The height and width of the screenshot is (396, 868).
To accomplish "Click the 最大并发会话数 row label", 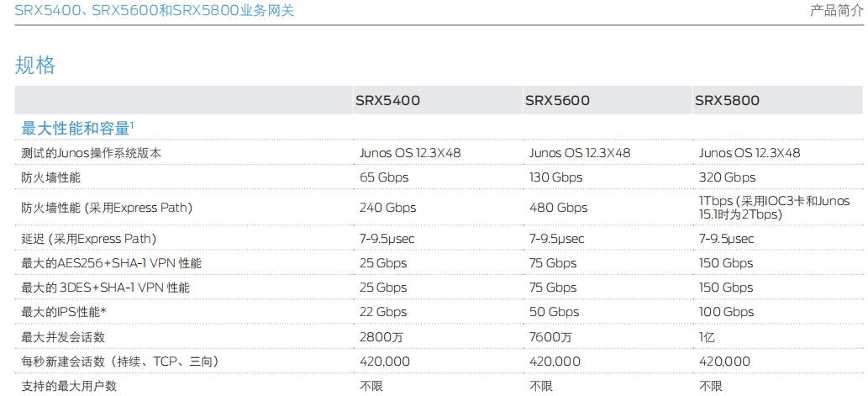I will tap(63, 337).
